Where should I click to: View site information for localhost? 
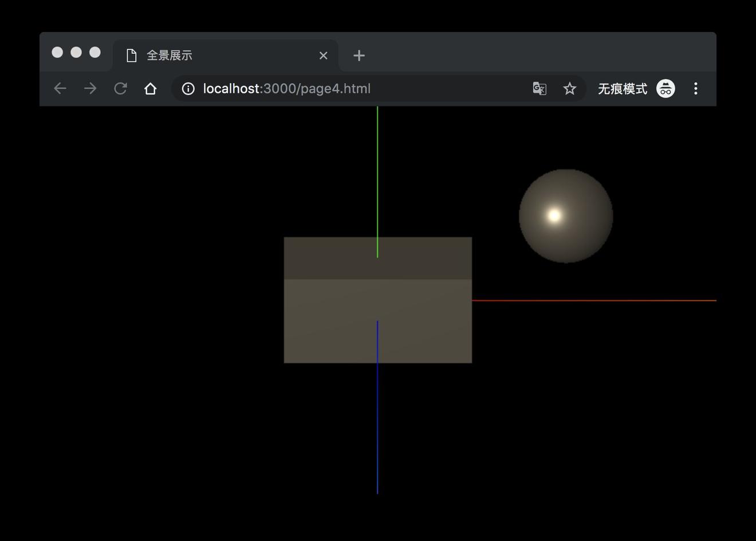[188, 88]
